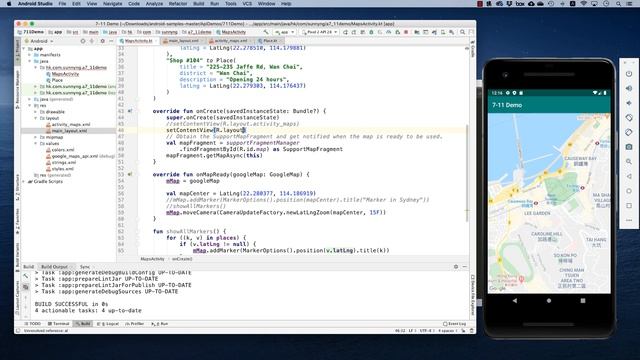Screen dimensions: 640x360
Task: Open the TODO tool window
Action: [x=33, y=324]
